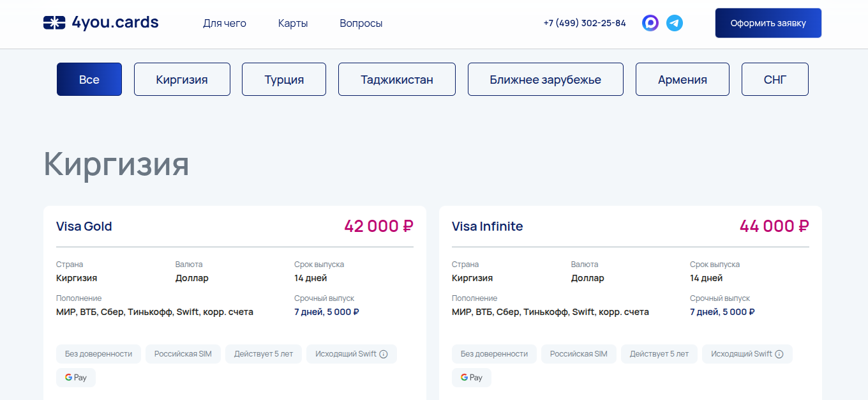Open the purple chat messenger icon
The image size is (868, 400).
(650, 24)
